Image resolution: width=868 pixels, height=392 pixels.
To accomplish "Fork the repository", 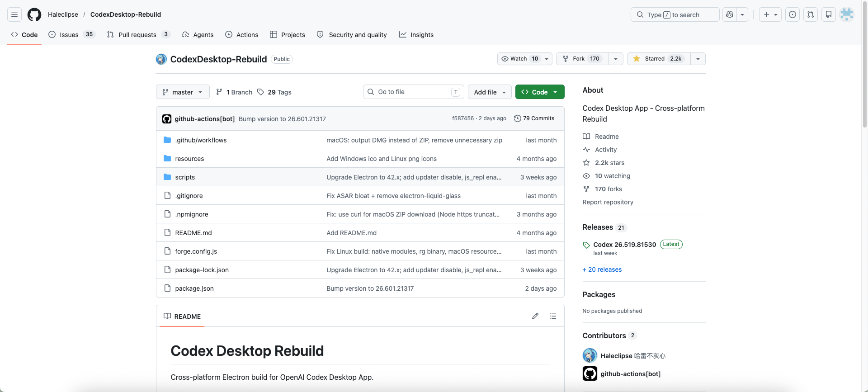I will (582, 59).
